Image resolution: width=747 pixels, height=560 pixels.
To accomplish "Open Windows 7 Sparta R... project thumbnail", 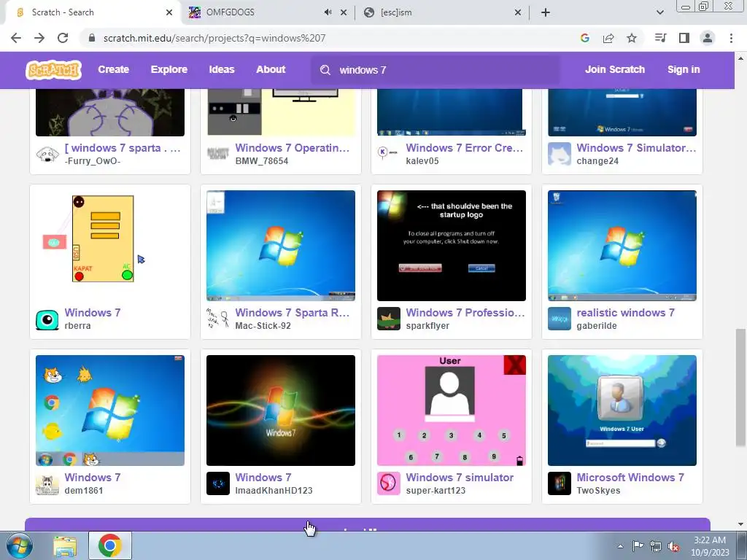I will [281, 246].
